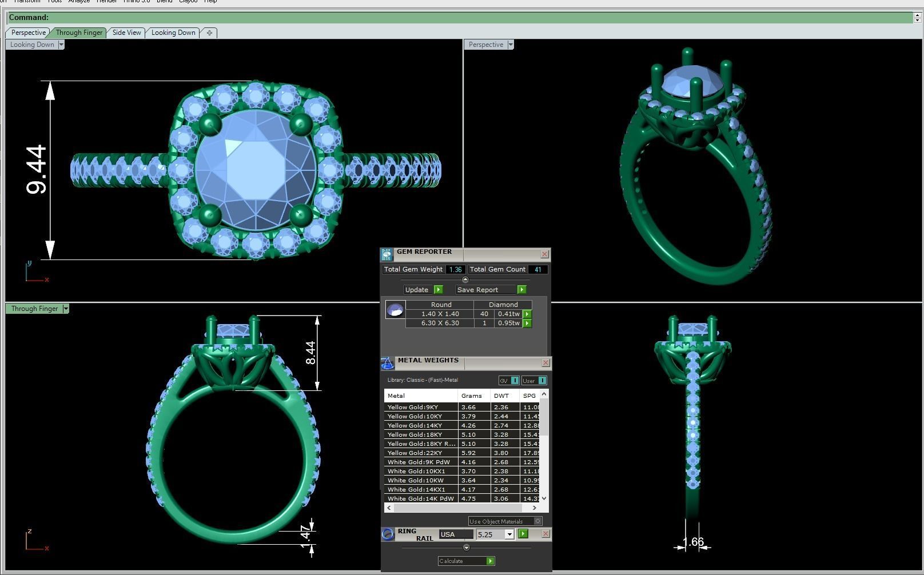Click green arrow on 1.40 X 1.40 row

pos(527,314)
